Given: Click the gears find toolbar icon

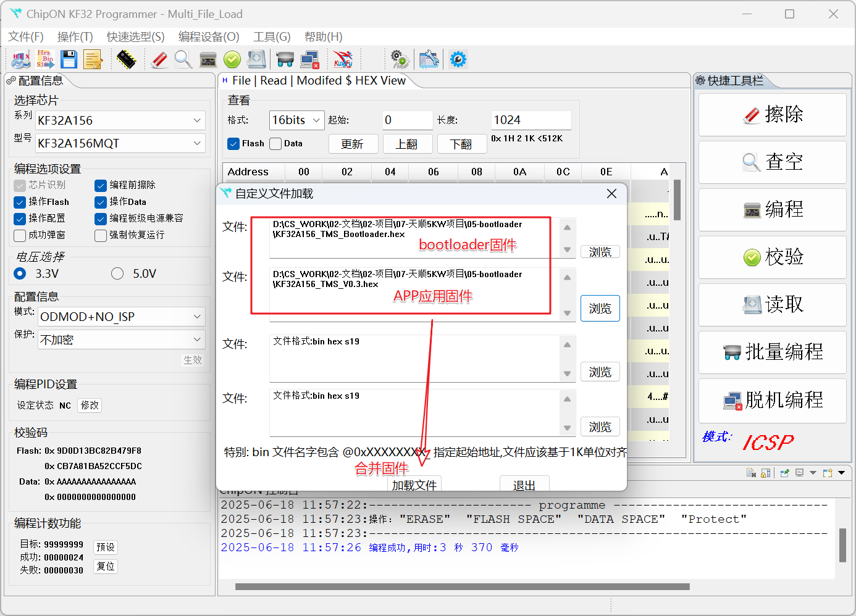Looking at the screenshot, I should (x=400, y=60).
